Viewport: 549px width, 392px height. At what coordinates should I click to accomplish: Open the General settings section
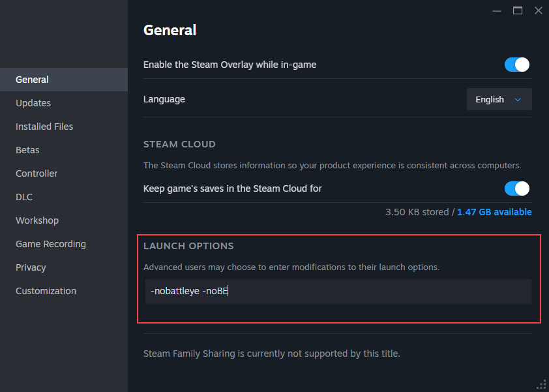tap(33, 80)
